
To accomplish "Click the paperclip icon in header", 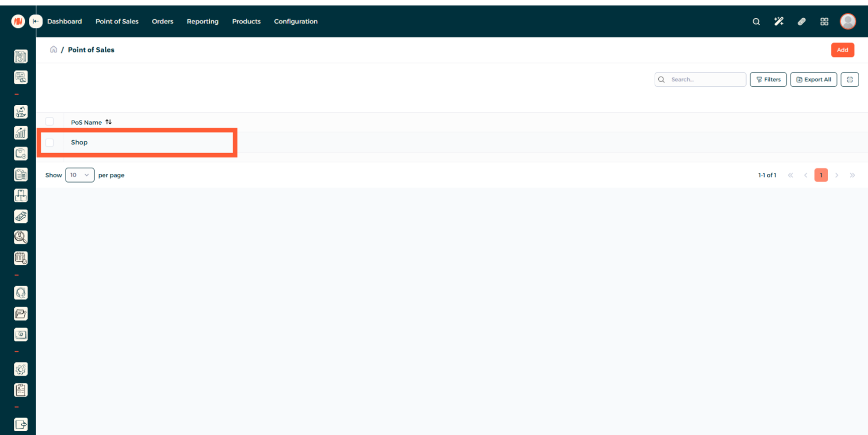I will pyautogui.click(x=801, y=22).
